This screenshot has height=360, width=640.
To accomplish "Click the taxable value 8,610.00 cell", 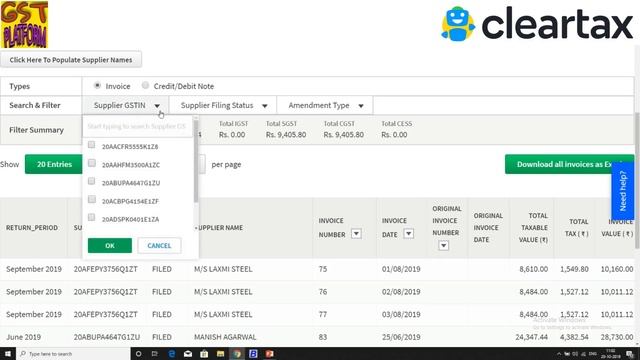I will pos(533,269).
